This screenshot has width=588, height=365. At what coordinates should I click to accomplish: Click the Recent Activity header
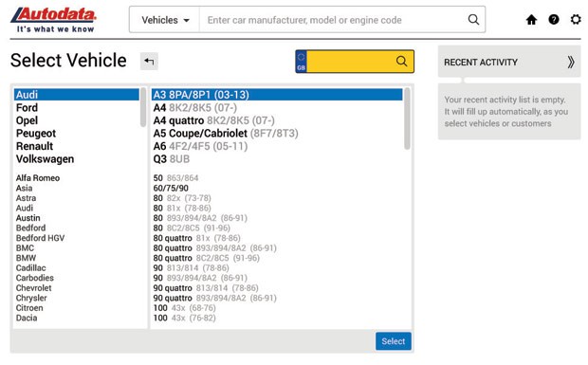[509, 62]
